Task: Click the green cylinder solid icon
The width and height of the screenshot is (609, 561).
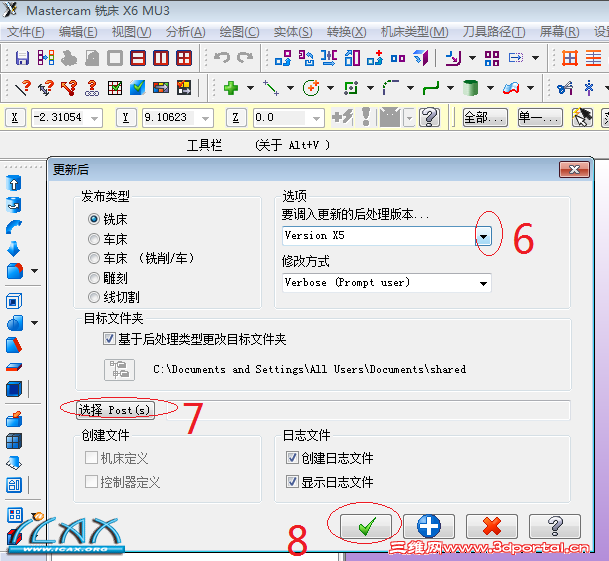Action: point(470,88)
